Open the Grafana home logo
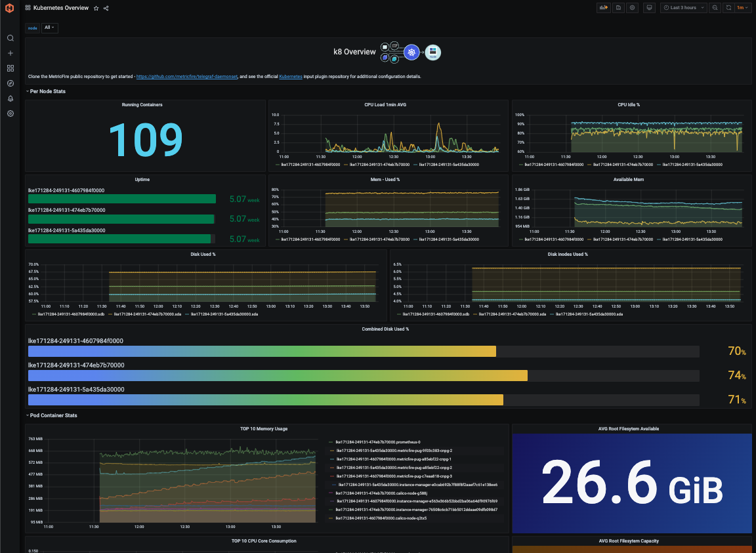This screenshot has width=756, height=553. [x=10, y=8]
